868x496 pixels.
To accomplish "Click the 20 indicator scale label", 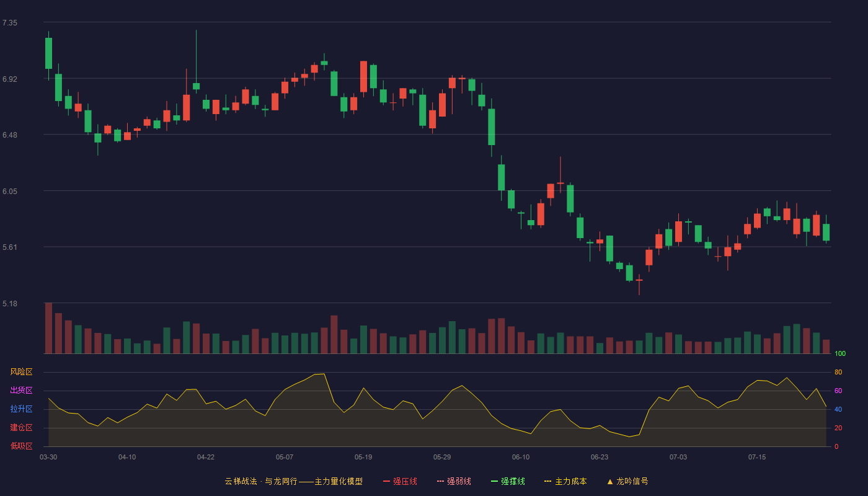I will pos(838,428).
